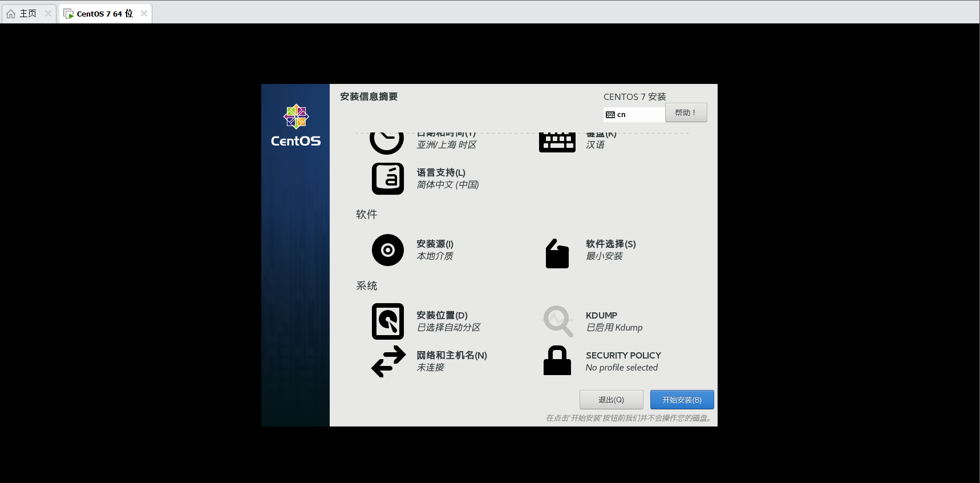Click the CENTOS 7 安装 title text

[635, 96]
